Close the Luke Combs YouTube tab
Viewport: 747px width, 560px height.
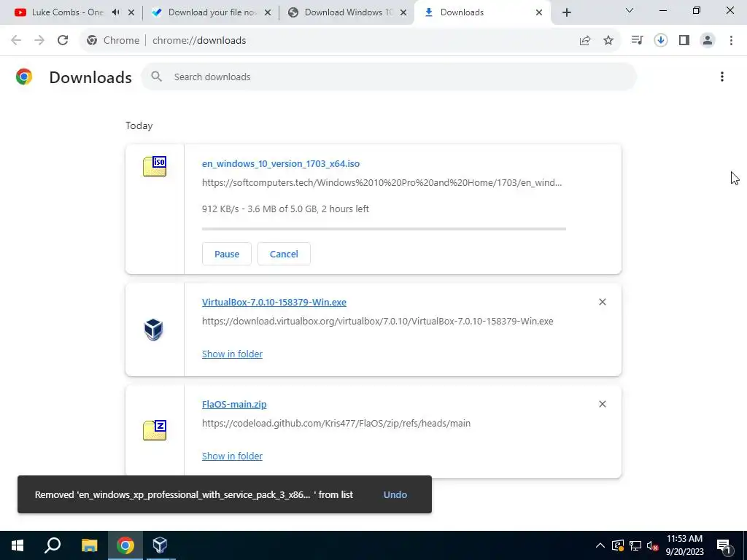(131, 12)
